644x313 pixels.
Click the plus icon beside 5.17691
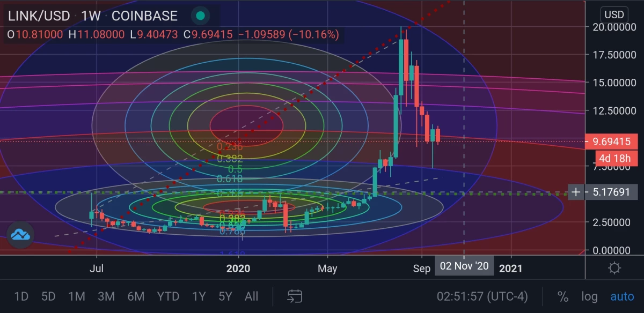(576, 192)
